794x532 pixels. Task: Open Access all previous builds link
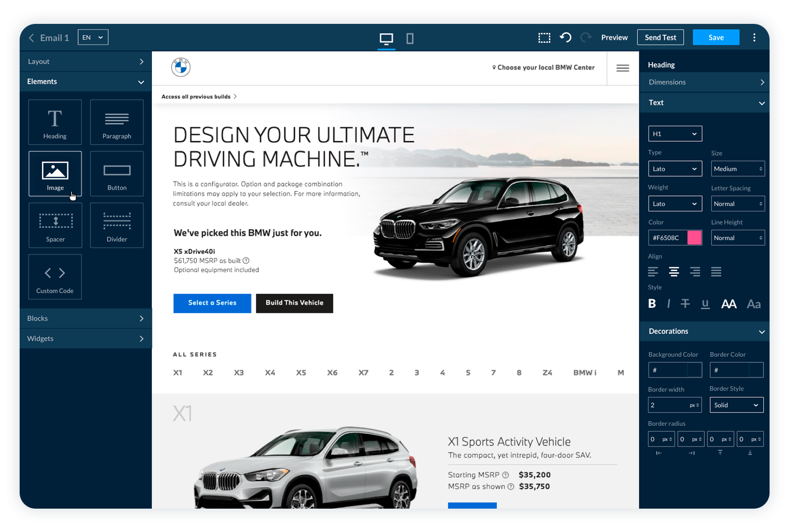(199, 97)
